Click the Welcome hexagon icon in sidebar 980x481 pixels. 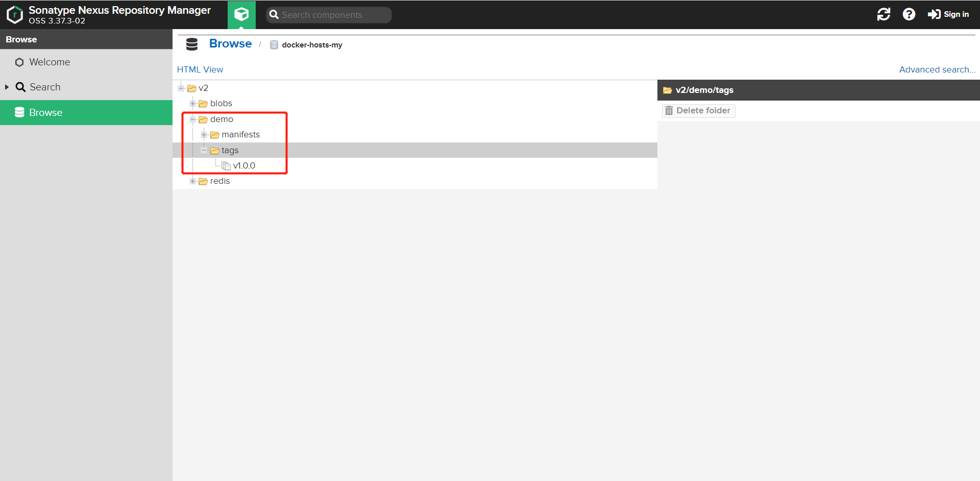point(19,62)
